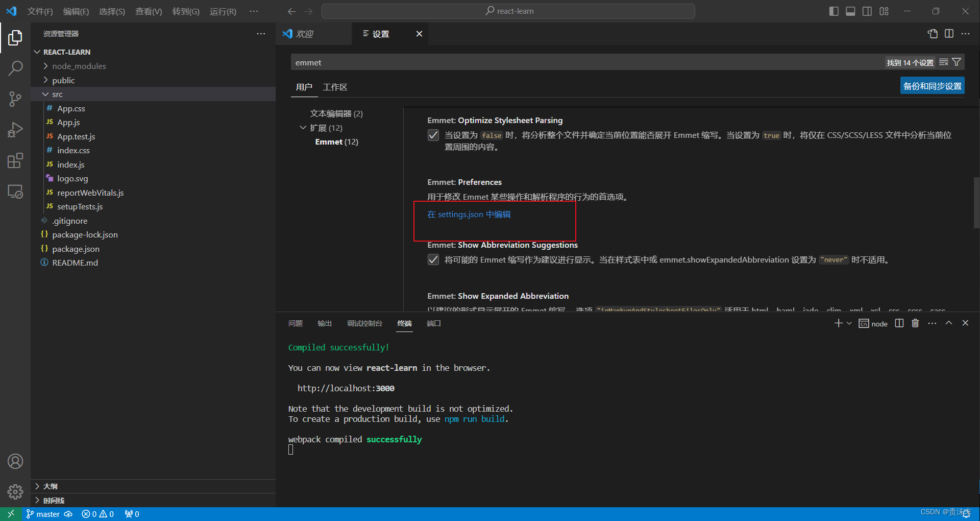Click the react-learn command center search

click(508, 11)
